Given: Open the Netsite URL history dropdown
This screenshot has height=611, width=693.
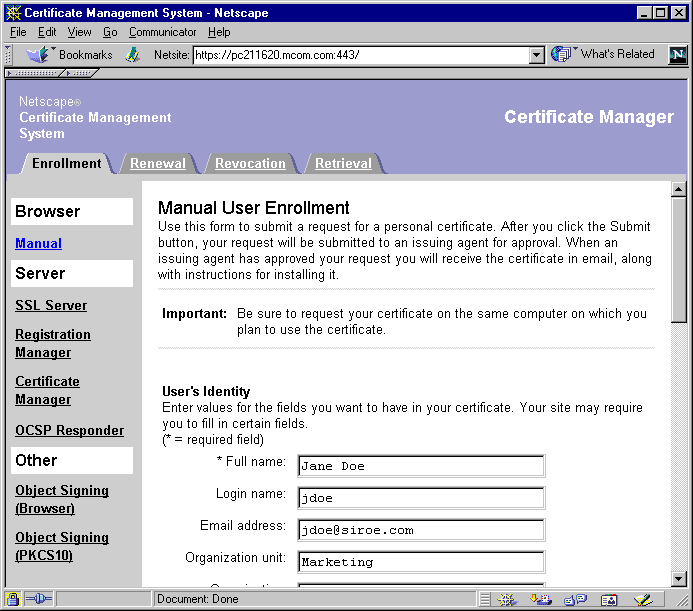Looking at the screenshot, I should (537, 55).
